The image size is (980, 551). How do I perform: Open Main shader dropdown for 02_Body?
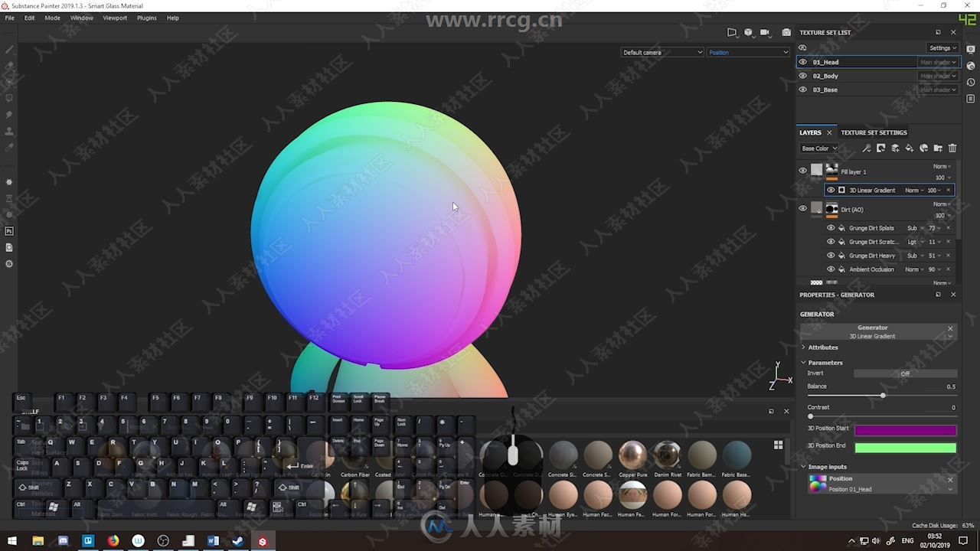click(938, 76)
